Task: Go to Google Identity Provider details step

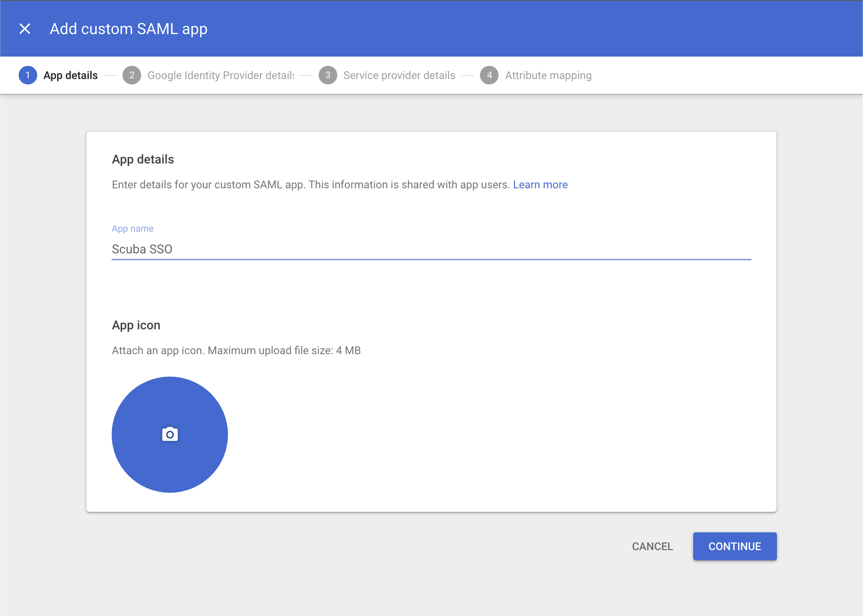Action: pyautogui.click(x=221, y=75)
